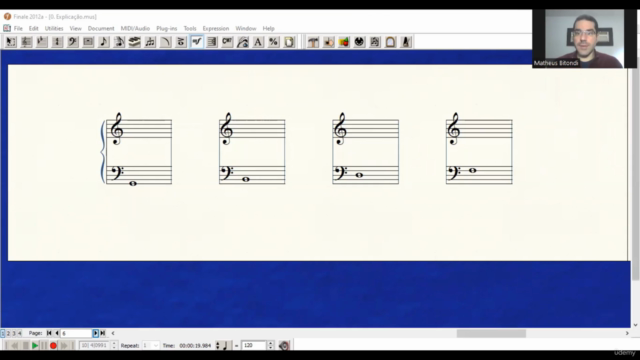
Task: Open the Help menu
Action: click(x=268, y=29)
